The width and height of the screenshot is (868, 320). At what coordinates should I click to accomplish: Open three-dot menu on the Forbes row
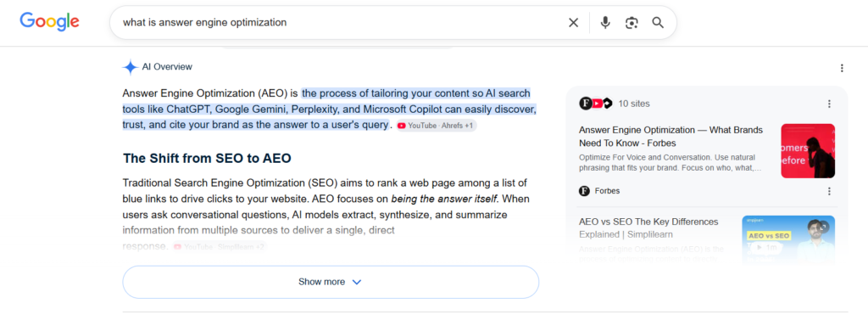point(829,191)
